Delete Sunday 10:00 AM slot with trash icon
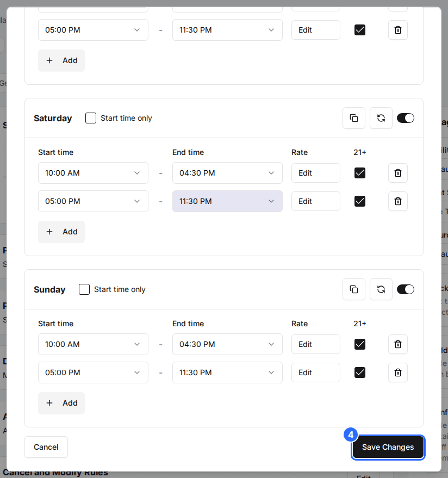Viewport: 448px width, 478px height. point(398,344)
